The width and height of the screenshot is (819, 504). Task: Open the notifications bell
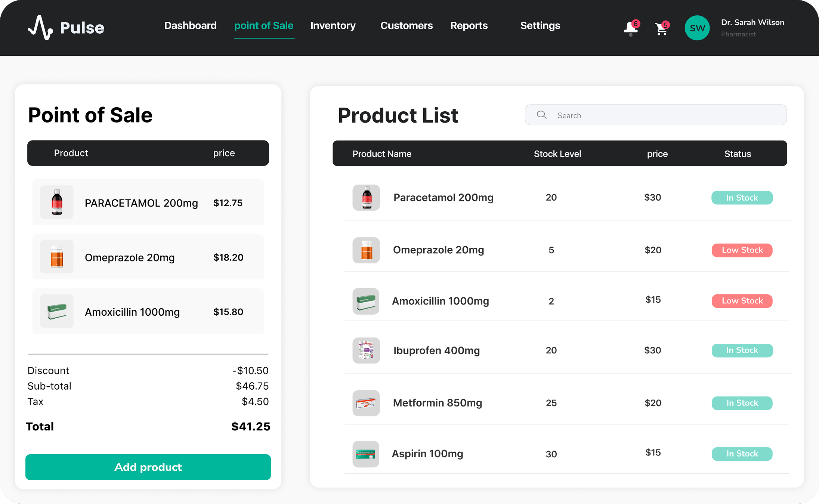tap(631, 28)
